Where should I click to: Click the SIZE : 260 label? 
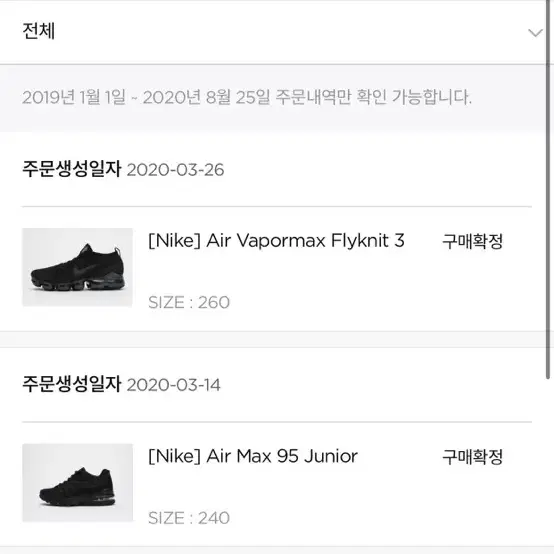189,302
